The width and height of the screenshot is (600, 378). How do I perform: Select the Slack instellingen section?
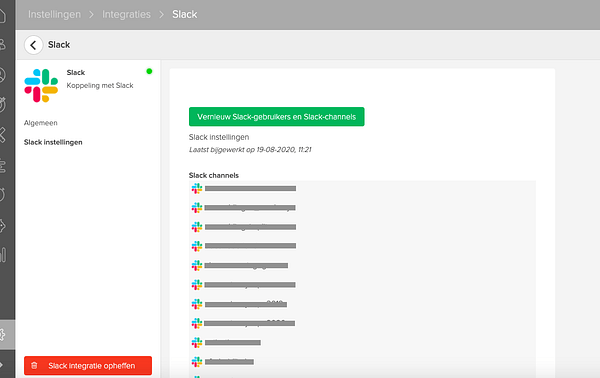[x=53, y=142]
